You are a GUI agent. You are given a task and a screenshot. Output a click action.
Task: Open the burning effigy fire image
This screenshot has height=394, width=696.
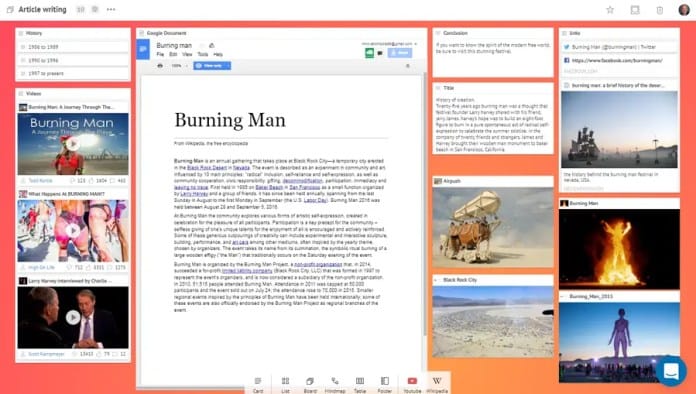(x=619, y=249)
